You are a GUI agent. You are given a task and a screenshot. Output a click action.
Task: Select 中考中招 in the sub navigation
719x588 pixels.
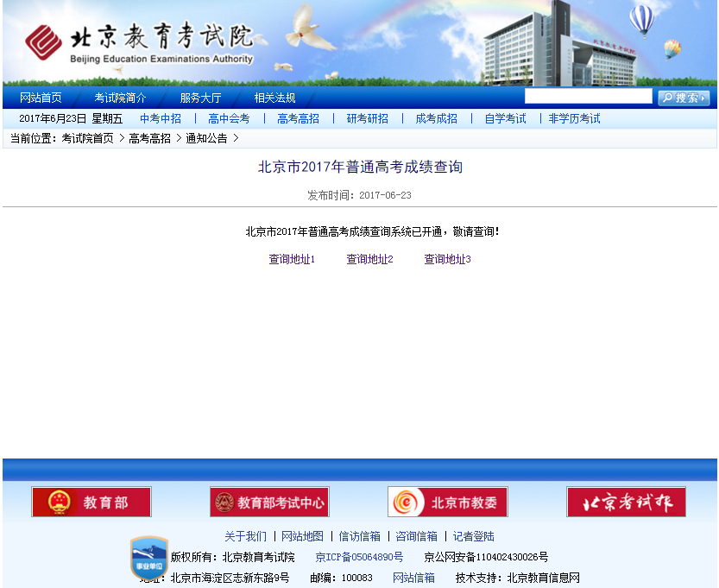point(161,119)
